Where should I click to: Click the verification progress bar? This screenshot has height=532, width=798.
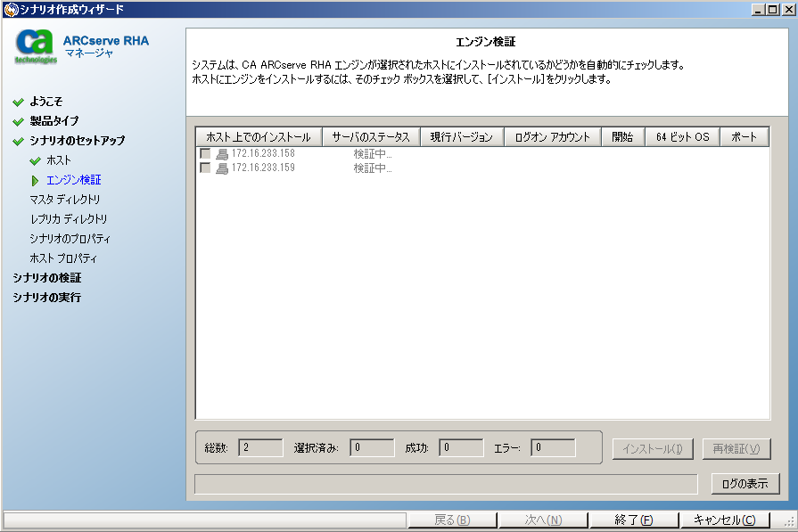pos(446,484)
